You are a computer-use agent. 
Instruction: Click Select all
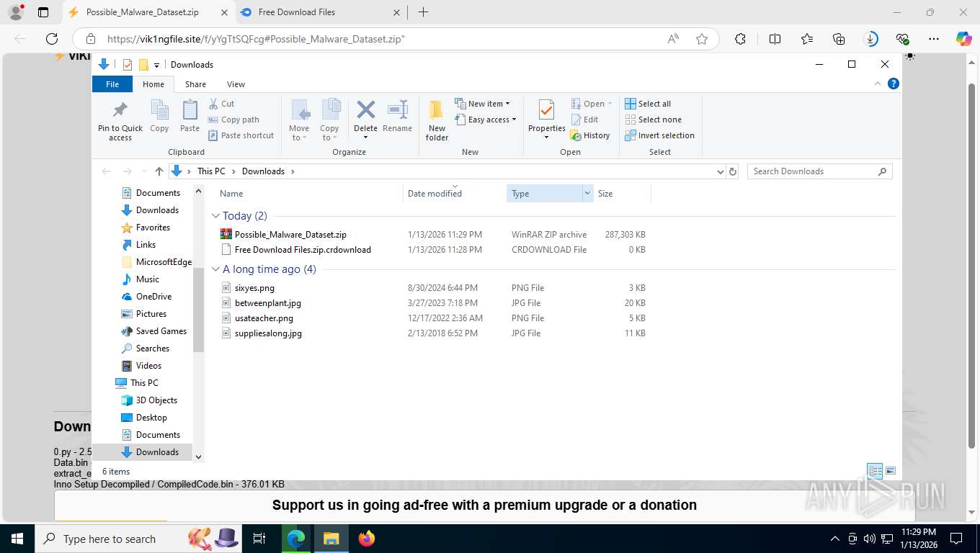(x=648, y=104)
